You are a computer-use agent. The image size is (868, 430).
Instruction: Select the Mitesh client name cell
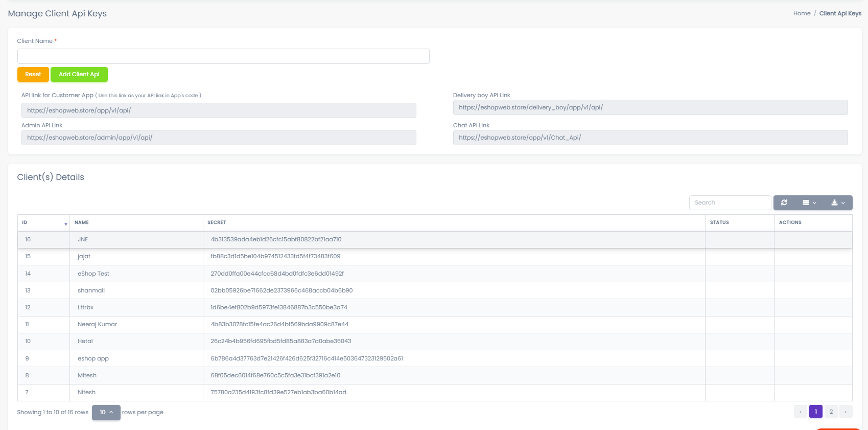[136, 375]
